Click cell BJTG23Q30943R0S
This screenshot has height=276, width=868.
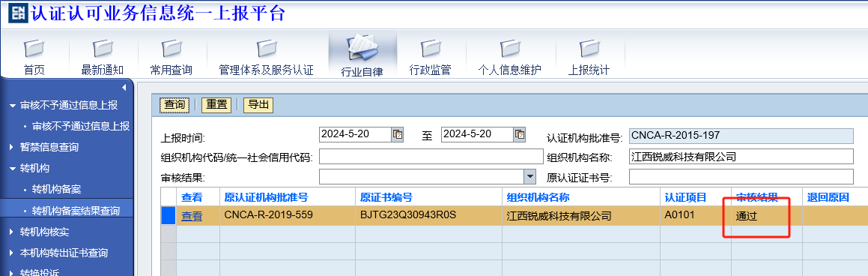coord(429,215)
